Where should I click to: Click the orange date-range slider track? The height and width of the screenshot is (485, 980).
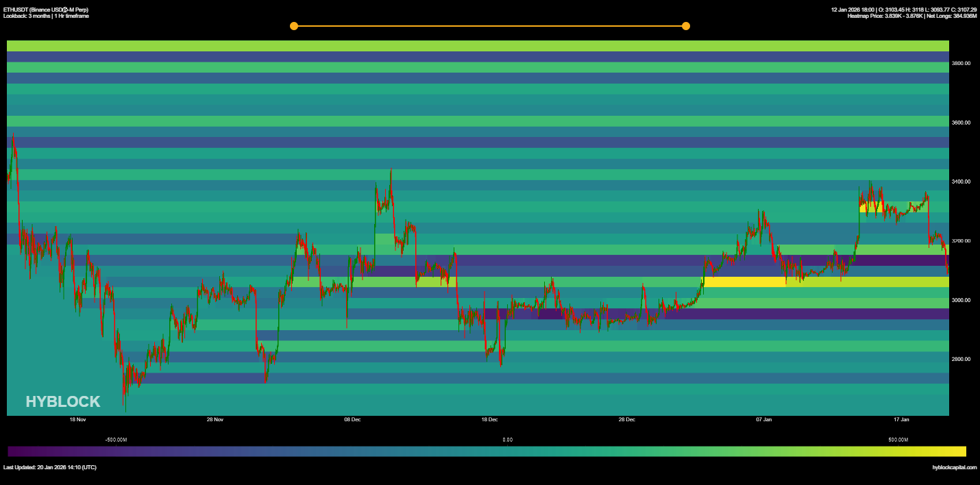pyautogui.click(x=489, y=25)
